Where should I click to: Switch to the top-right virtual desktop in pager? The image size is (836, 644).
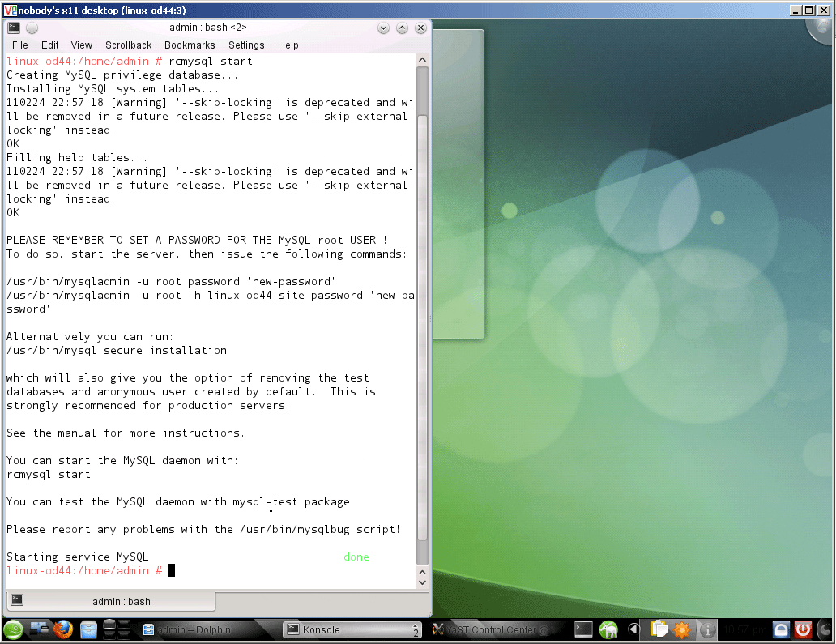pos(124,625)
